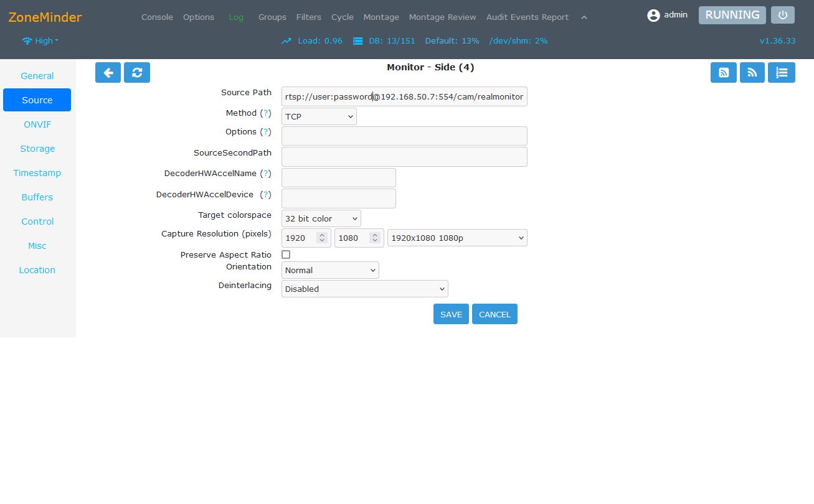Open the Control tab
Image resolution: width=814 pixels, height=504 pixels.
point(37,222)
